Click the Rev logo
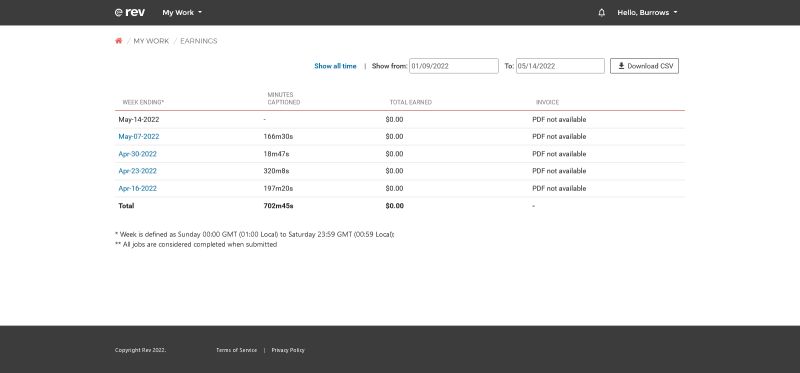This screenshot has height=373, width=800. [130, 12]
